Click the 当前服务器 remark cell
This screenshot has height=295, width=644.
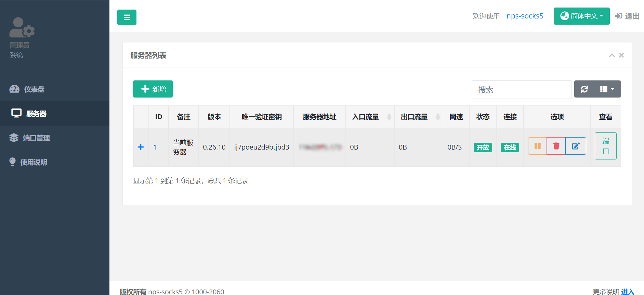tap(183, 147)
